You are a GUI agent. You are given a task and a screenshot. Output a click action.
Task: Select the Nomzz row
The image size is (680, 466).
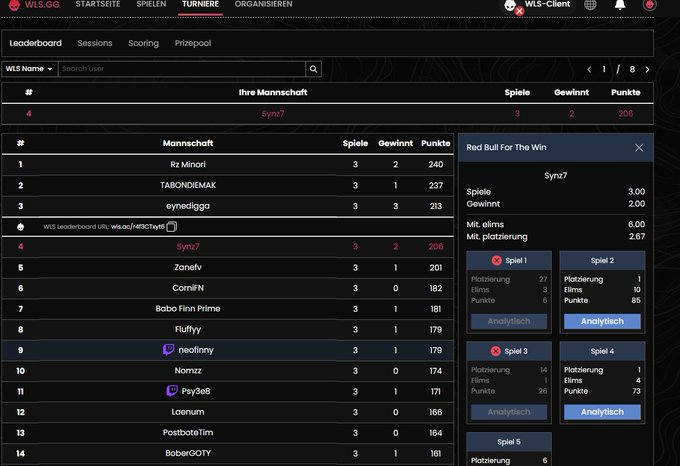(228, 371)
